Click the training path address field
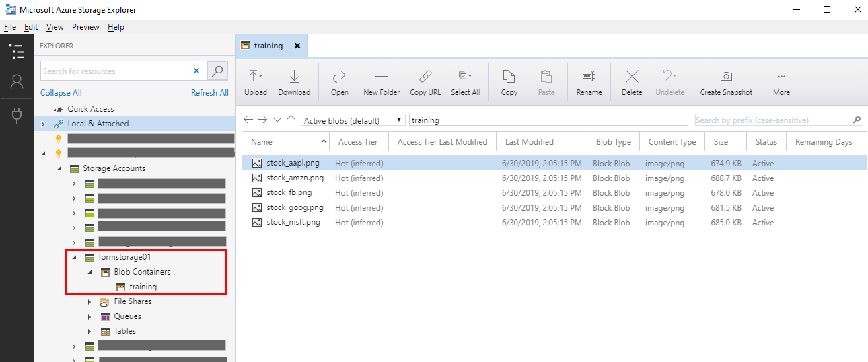The width and height of the screenshot is (868, 362). (x=550, y=120)
